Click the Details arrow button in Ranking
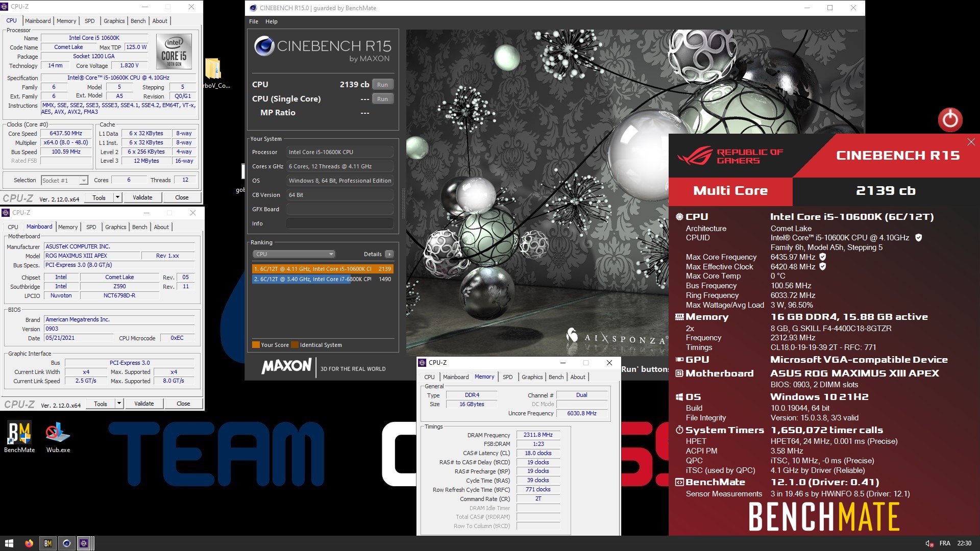Image resolution: width=980 pixels, height=551 pixels. [x=389, y=254]
